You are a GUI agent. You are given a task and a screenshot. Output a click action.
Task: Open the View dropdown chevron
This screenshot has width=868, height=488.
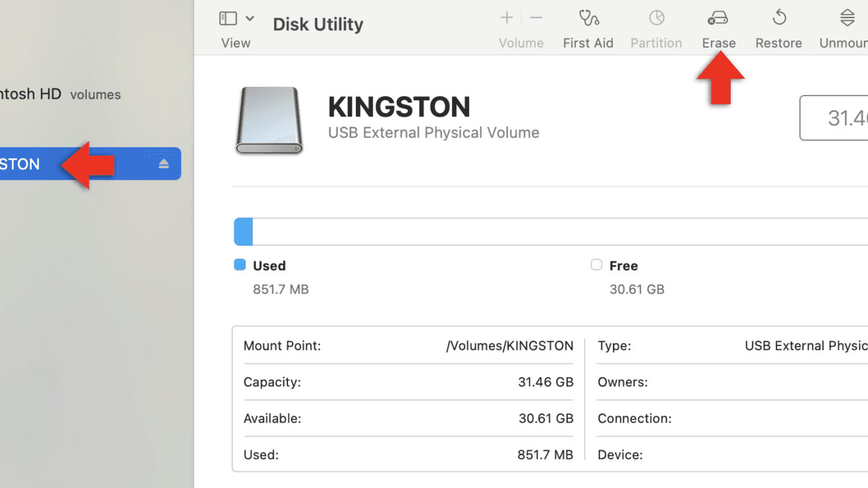[250, 18]
